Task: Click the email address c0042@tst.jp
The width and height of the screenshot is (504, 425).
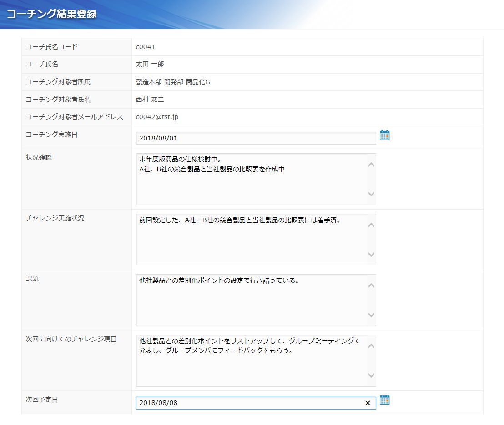Action: click(x=157, y=117)
